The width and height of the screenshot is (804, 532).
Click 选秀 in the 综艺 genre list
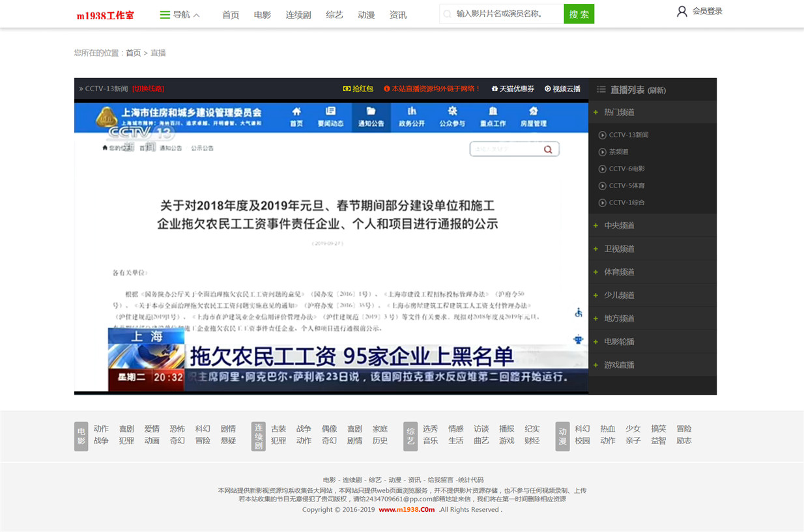point(430,428)
